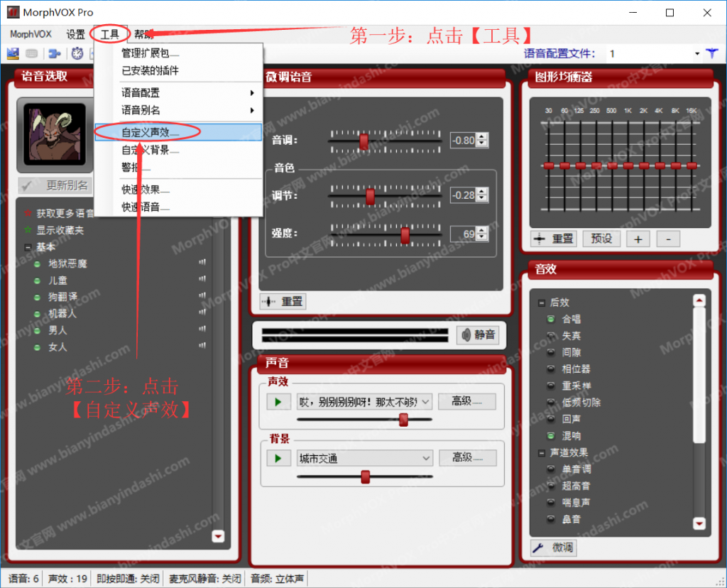Select the 女人 voice green dot icon
Image resolution: width=727 pixels, height=588 pixels.
click(x=37, y=348)
